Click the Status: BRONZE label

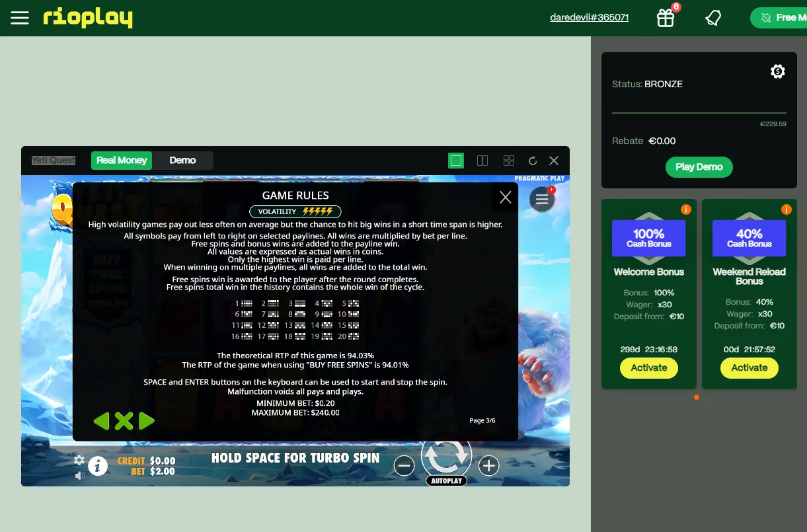coord(647,84)
